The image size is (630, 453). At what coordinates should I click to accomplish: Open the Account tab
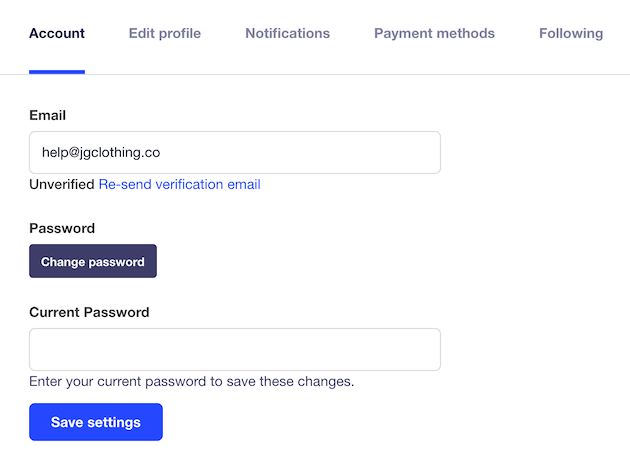pyautogui.click(x=57, y=33)
